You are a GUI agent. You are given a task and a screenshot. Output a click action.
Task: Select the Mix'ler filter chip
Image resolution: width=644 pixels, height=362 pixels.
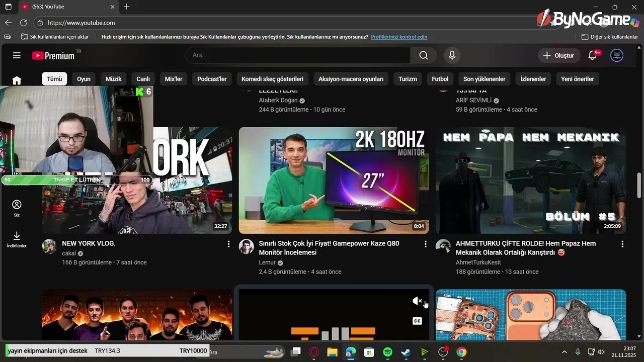[174, 79]
